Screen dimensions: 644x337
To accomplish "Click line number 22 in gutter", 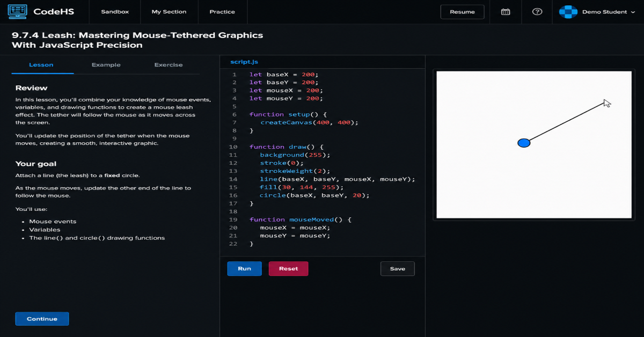I will coord(233,244).
